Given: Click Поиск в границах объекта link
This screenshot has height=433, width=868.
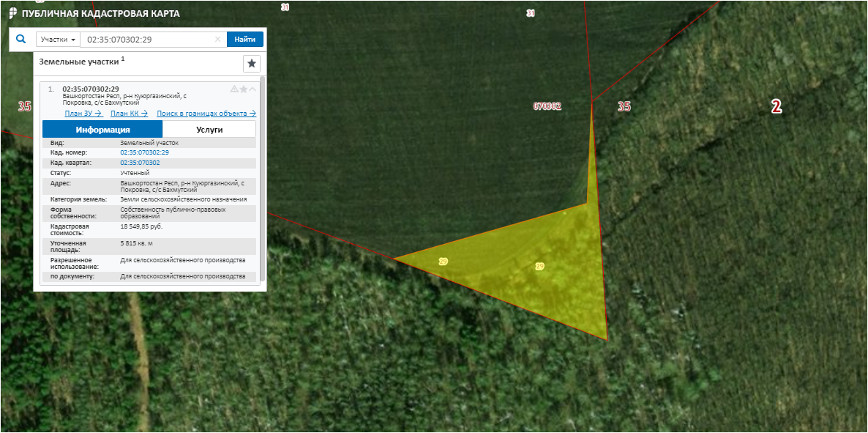Looking at the screenshot, I should click(206, 113).
